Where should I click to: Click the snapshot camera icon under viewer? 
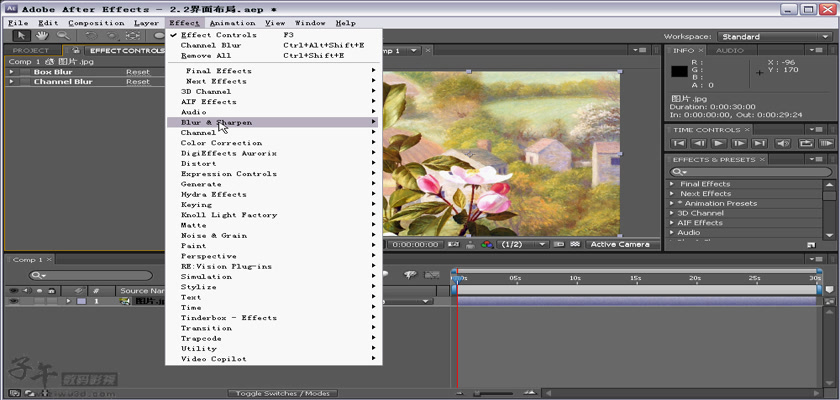pos(454,244)
